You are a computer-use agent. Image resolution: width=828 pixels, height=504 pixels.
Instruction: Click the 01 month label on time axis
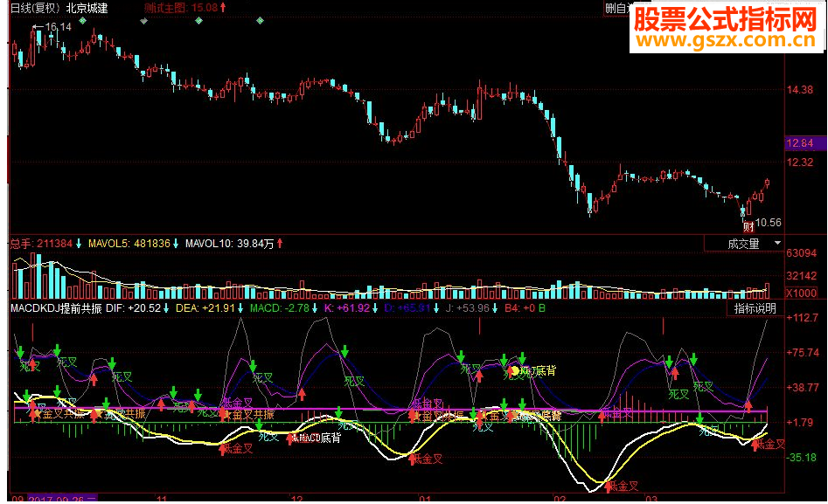coord(425,499)
